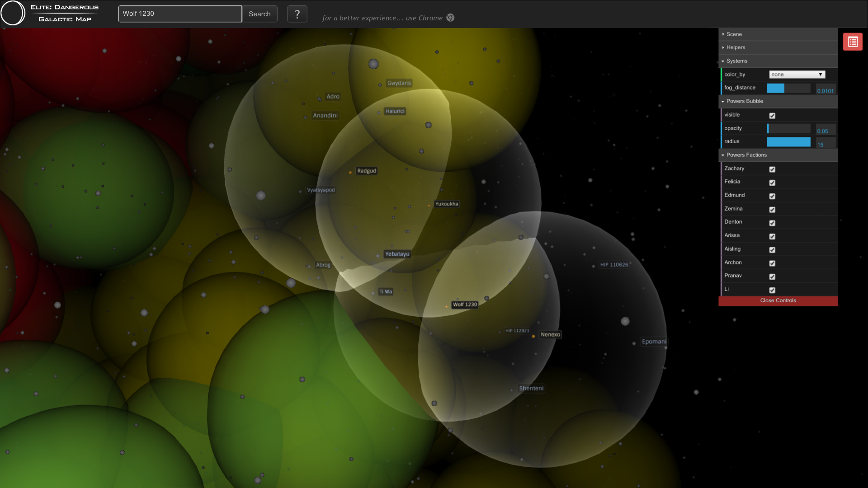Viewport: 868px width, 488px height.
Task: Toggle the Arissa faction checkbox
Action: pyautogui.click(x=772, y=237)
